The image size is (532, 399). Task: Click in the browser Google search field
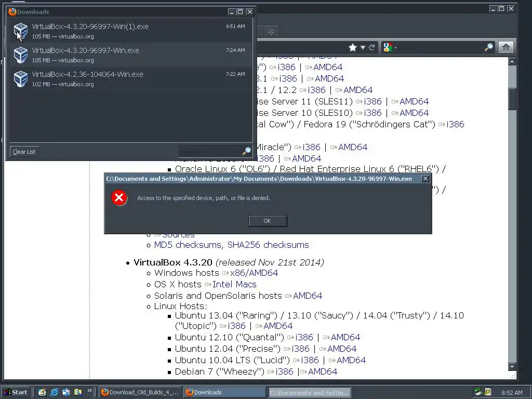[x=441, y=47]
